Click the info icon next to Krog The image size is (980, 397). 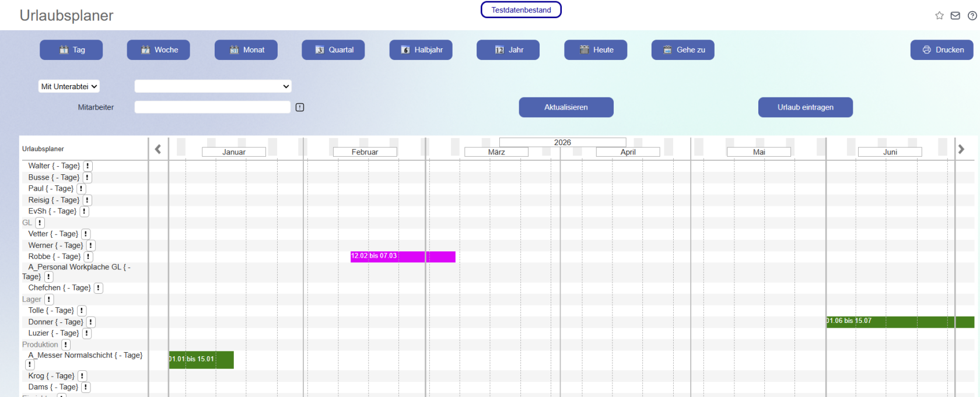82,376
